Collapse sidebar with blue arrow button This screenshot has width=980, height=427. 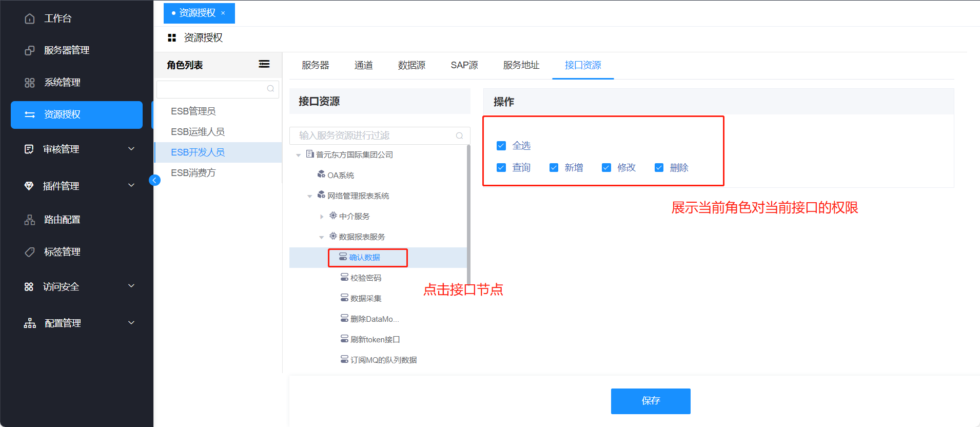[154, 180]
